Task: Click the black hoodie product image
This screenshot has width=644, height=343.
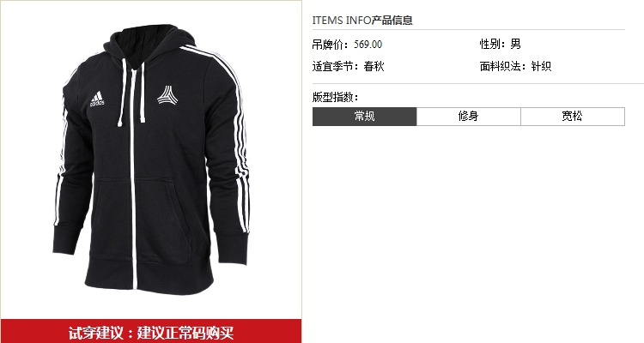Action: (x=151, y=158)
